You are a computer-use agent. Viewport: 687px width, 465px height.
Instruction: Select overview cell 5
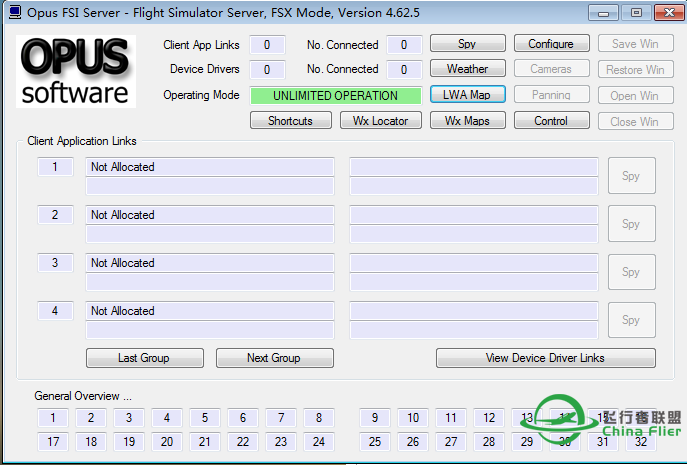click(x=205, y=418)
